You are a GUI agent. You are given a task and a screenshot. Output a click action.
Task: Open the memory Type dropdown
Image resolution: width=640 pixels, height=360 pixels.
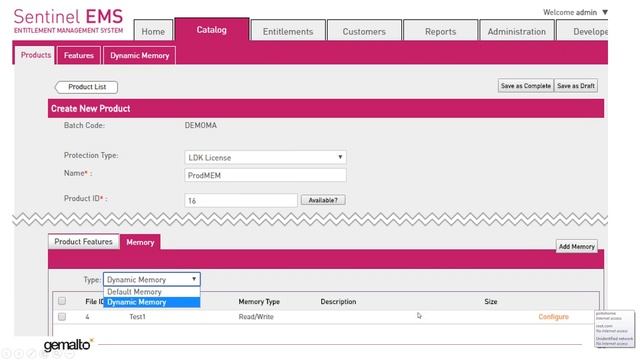152,280
